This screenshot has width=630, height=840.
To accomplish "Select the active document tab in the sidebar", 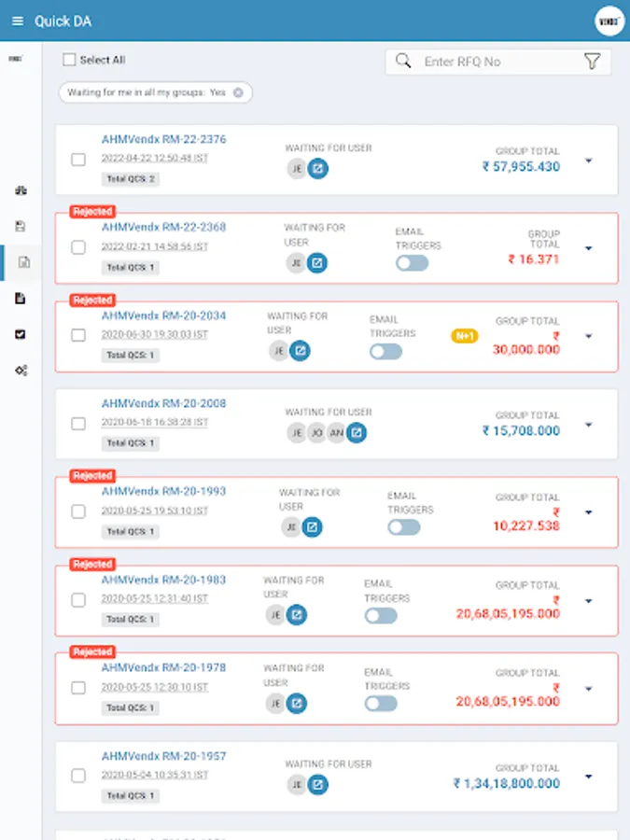I will tap(22, 263).
